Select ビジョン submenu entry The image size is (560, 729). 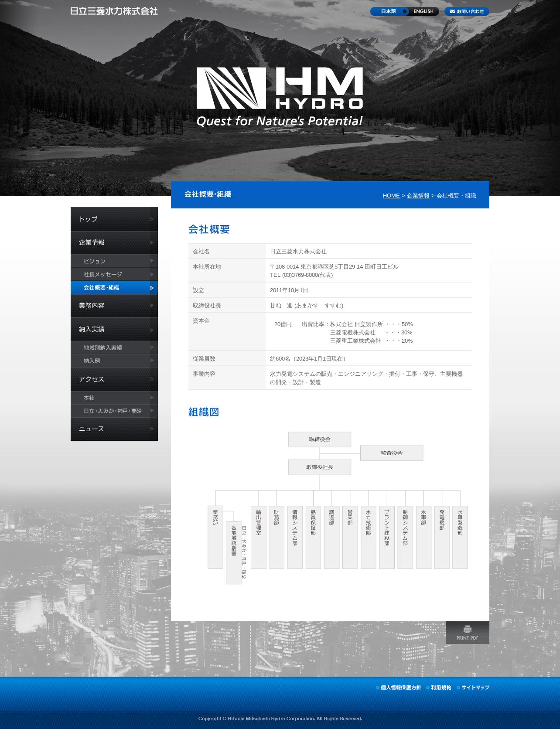pyautogui.click(x=114, y=261)
